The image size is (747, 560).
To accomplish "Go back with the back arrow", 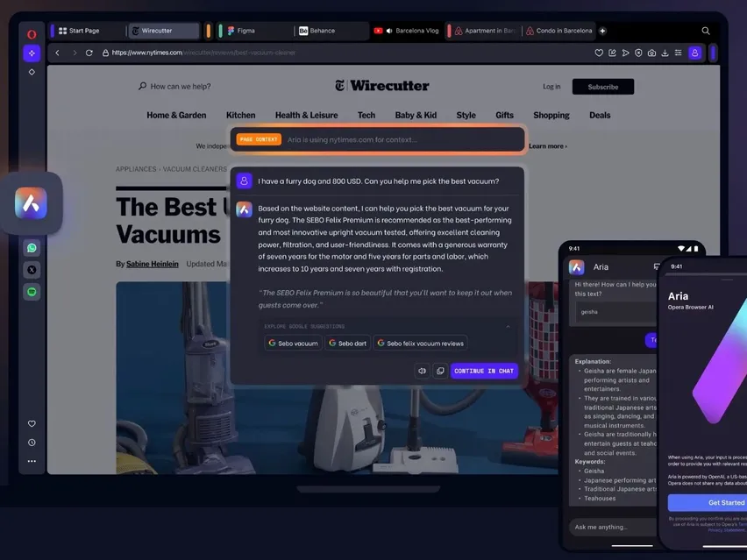I will (x=57, y=53).
